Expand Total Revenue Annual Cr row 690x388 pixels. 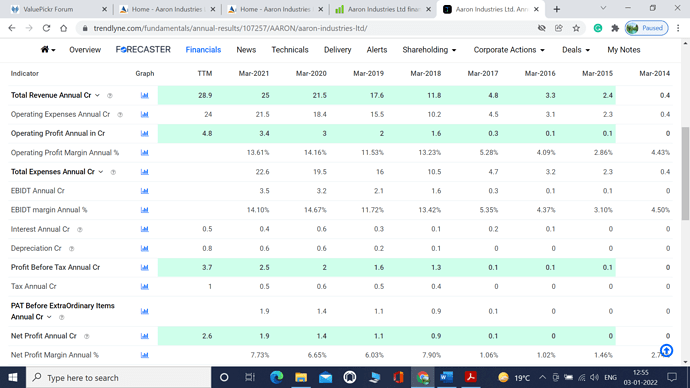(x=97, y=95)
